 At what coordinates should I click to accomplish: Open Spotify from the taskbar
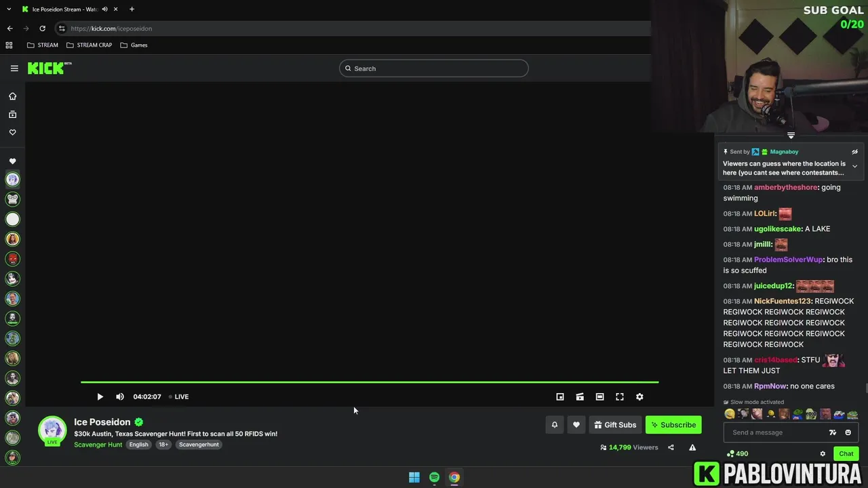[x=435, y=477]
